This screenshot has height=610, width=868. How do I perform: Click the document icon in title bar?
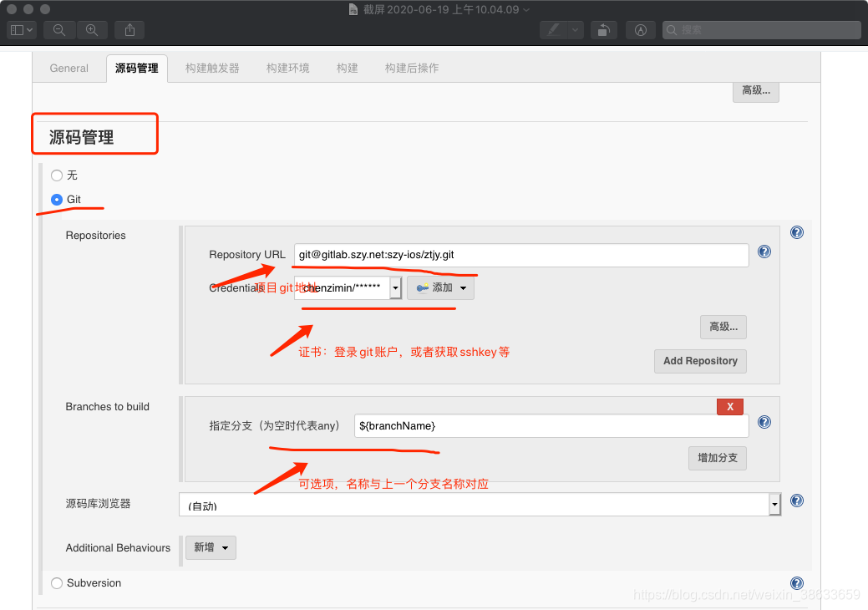(x=353, y=9)
